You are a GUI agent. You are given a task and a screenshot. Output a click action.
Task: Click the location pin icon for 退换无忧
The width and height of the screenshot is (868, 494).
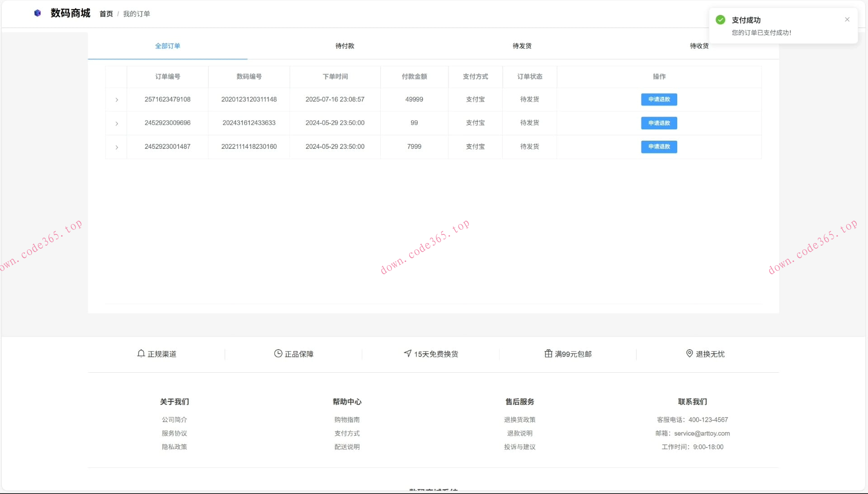tap(689, 353)
